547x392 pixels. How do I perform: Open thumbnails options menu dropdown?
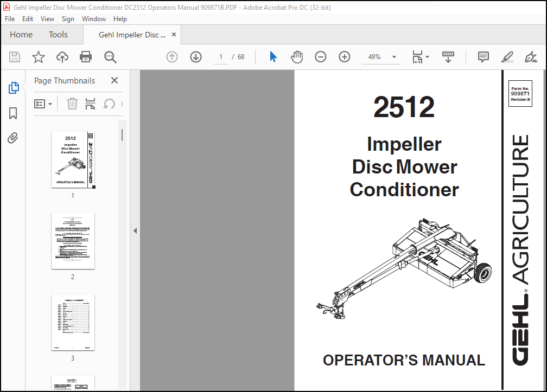43,104
